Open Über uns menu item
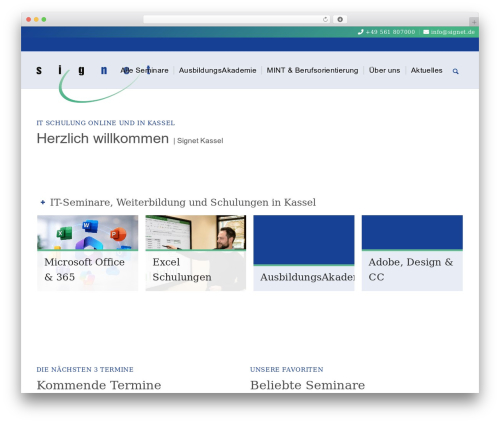 [x=384, y=70]
